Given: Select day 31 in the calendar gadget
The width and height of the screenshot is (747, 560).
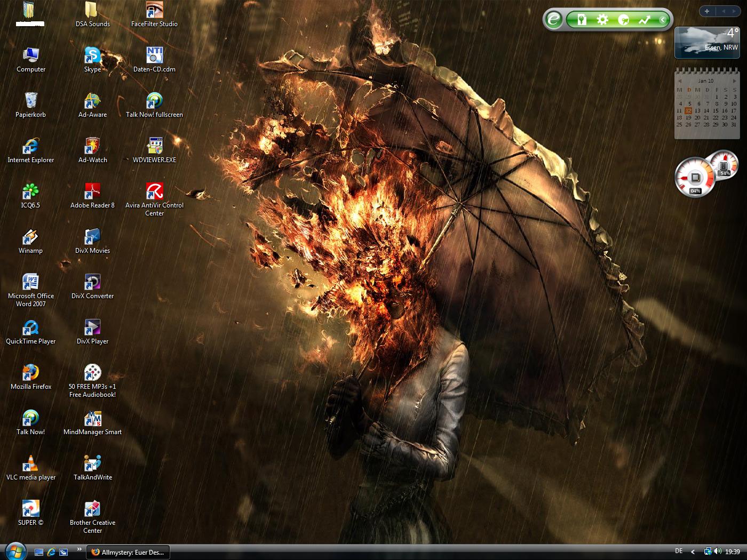Looking at the screenshot, I should (734, 125).
